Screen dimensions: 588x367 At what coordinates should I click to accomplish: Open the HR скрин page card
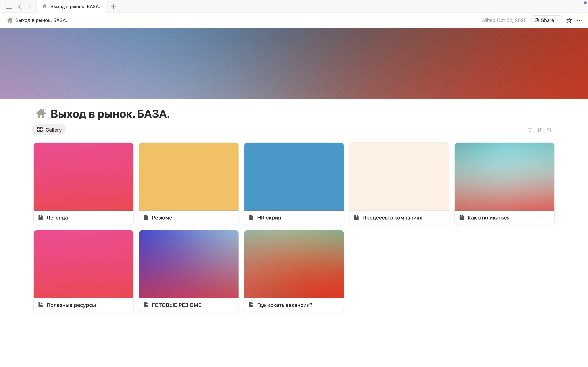294,183
